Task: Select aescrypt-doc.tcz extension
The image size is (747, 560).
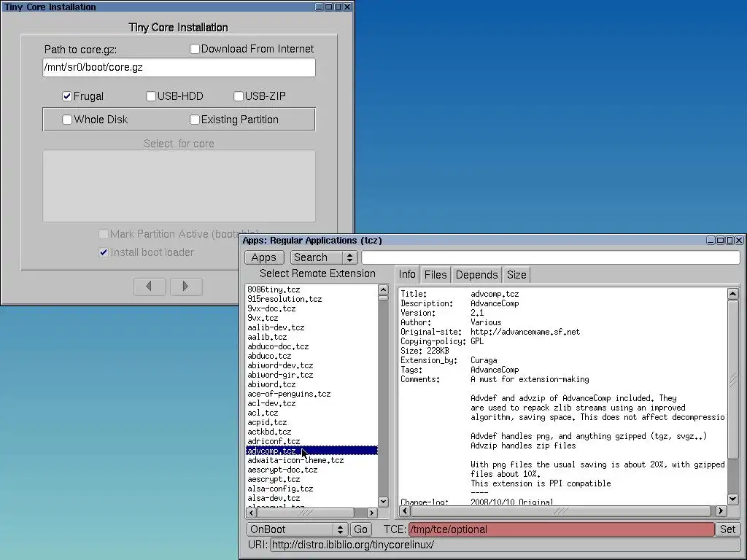Action: coord(311,470)
